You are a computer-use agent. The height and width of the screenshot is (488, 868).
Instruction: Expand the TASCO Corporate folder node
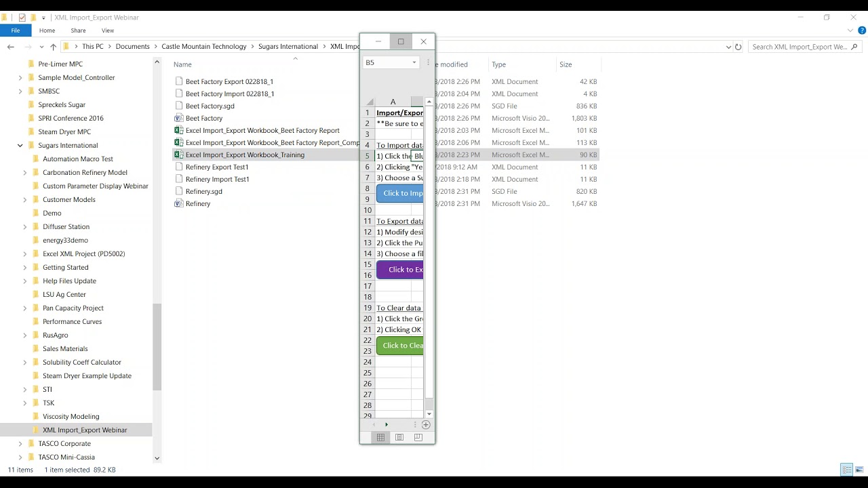[20, 443]
